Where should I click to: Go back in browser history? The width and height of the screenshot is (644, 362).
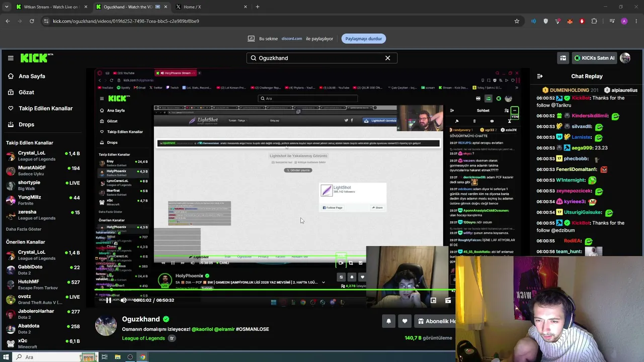click(x=8, y=21)
